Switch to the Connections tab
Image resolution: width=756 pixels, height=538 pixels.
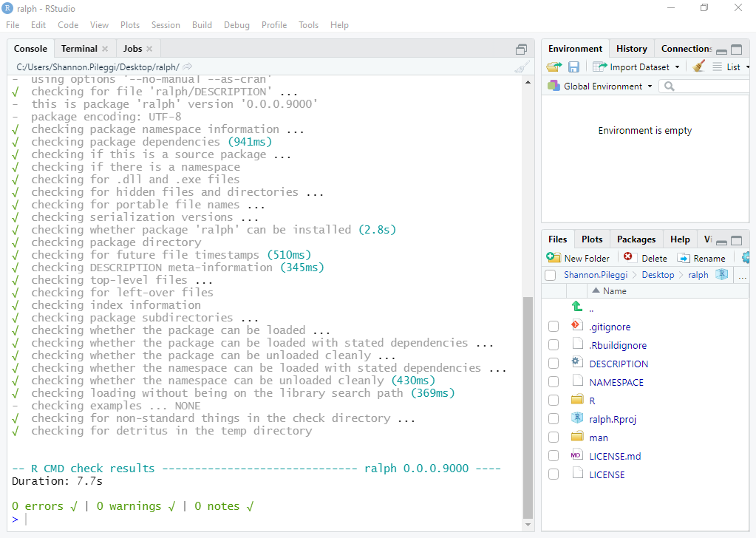click(686, 49)
